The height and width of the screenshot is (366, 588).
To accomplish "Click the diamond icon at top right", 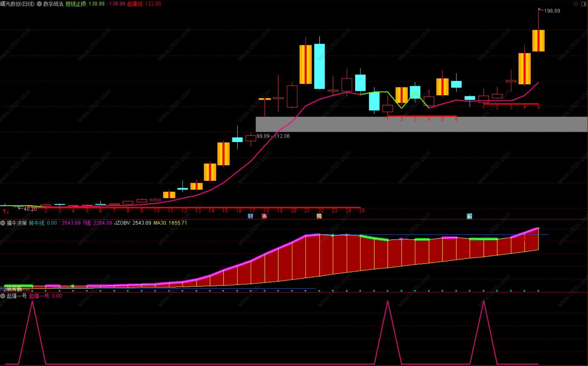I will 576,4.
